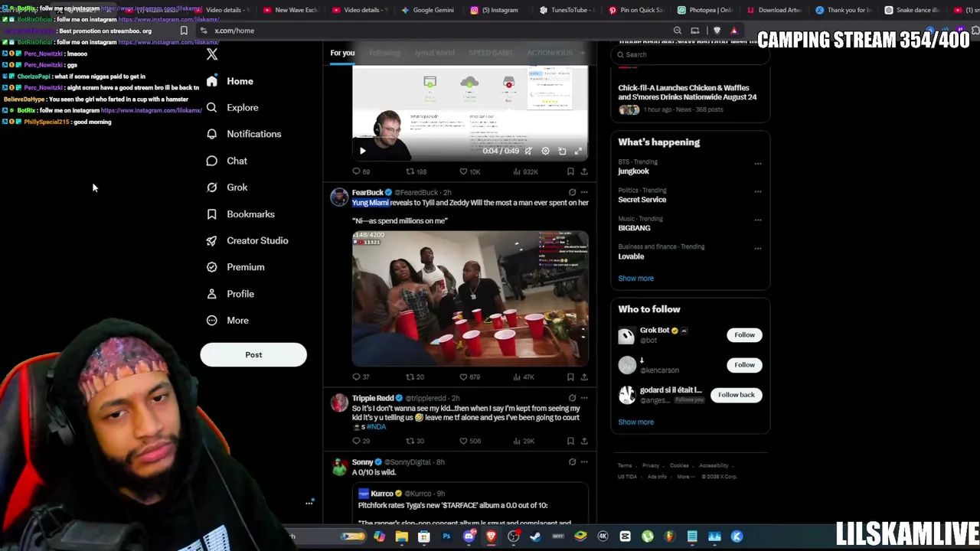This screenshot has width=980, height=551.
Task: Open more options on Trippie Redd post
Action: (584, 398)
